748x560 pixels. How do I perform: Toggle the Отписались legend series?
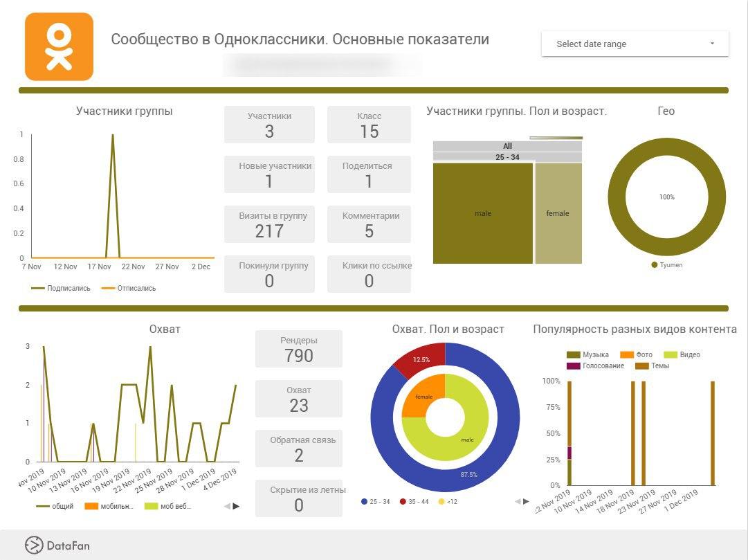coord(129,288)
